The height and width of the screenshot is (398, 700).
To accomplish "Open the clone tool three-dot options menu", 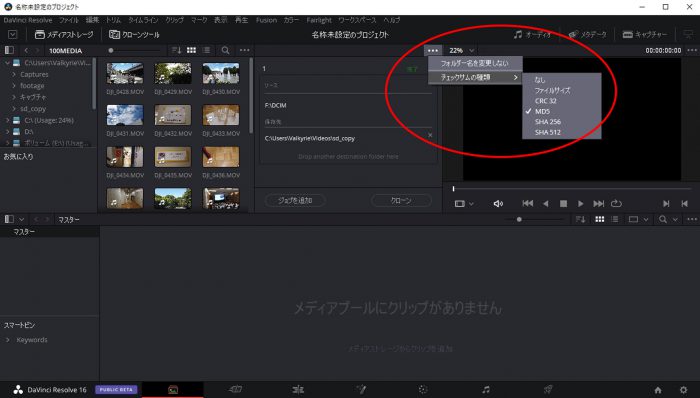I will (433, 50).
